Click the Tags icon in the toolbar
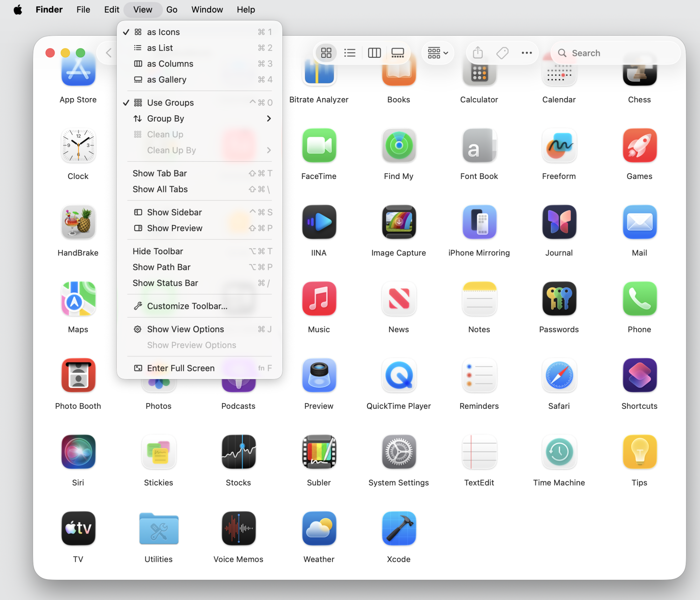This screenshot has height=600, width=700. [502, 53]
